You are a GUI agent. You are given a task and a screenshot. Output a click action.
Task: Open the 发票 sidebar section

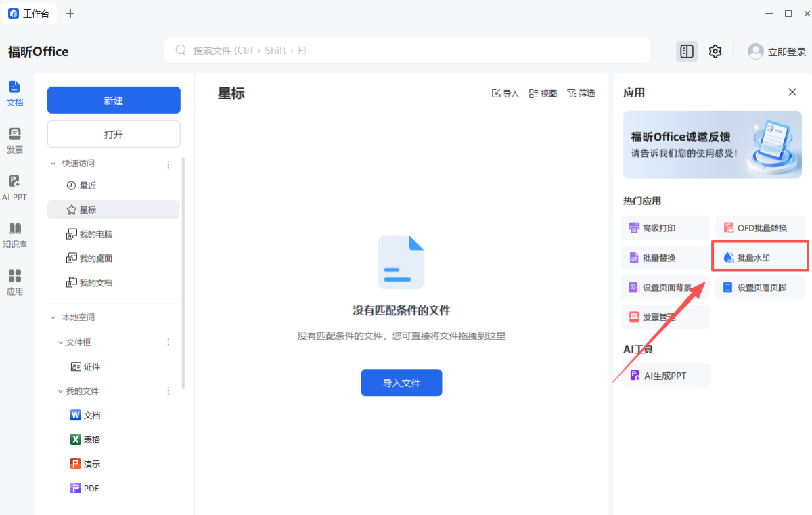[15, 141]
